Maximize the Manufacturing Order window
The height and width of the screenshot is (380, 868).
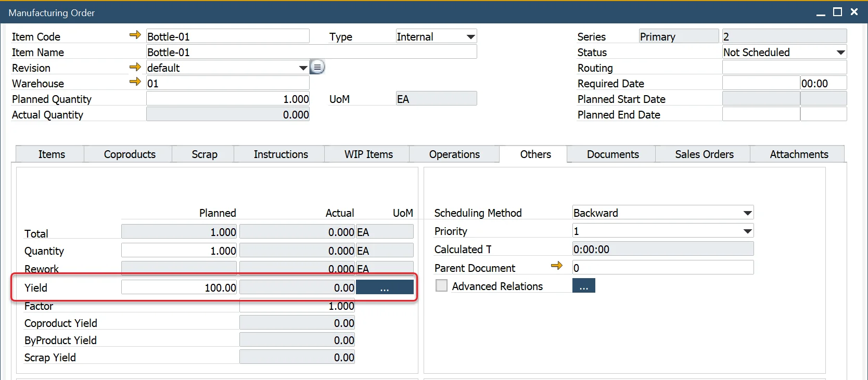pyautogui.click(x=837, y=12)
